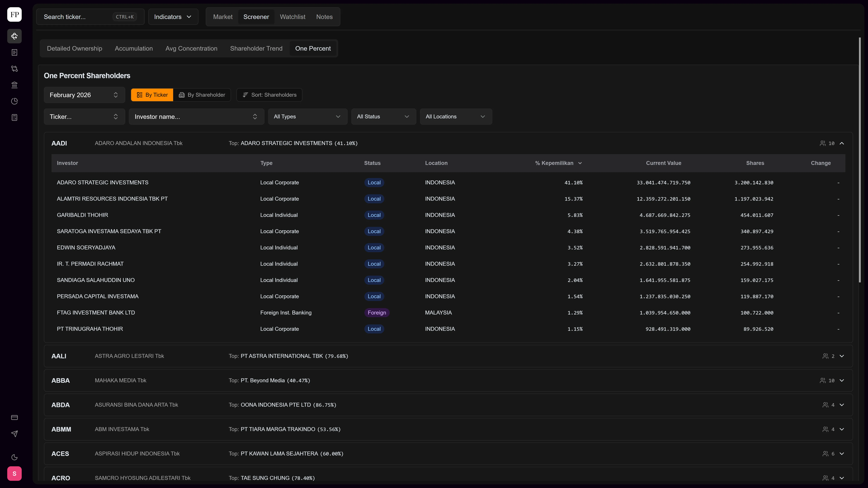Open the compare-arrows icon in sidebar
This screenshot has width=868, height=488.
(14, 69)
